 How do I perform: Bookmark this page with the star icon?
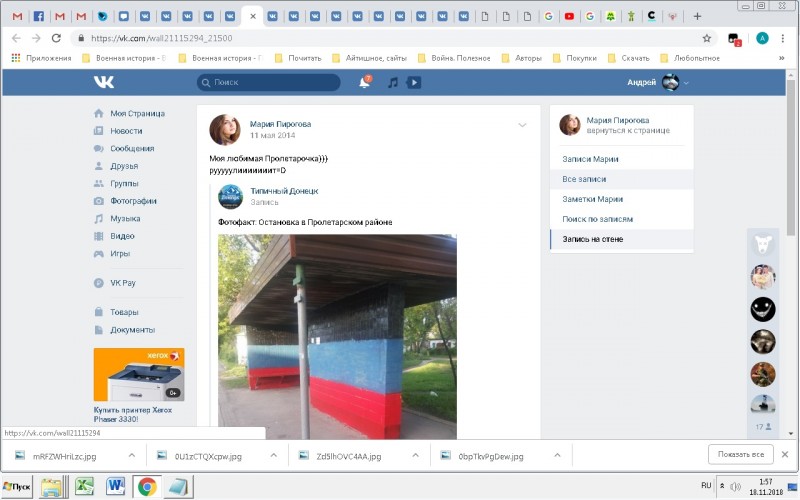[x=707, y=38]
